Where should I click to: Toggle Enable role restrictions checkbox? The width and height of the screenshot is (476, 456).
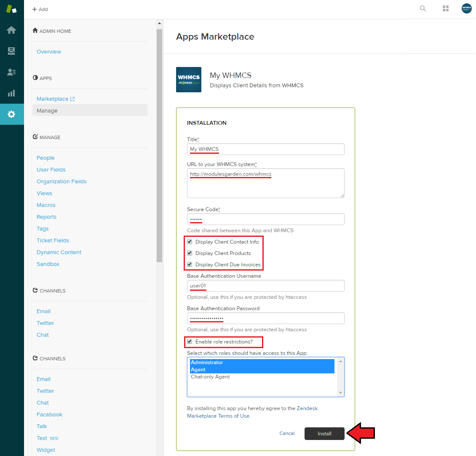(190, 341)
